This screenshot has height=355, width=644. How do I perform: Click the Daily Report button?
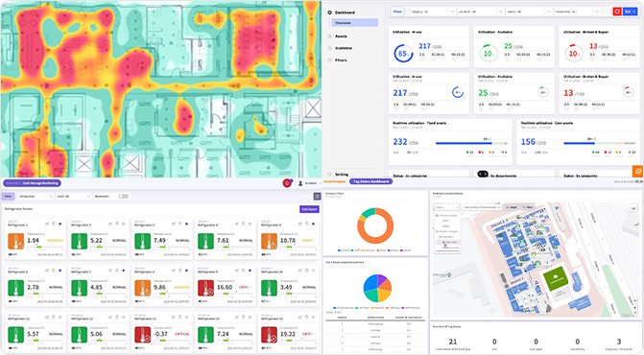pos(309,209)
